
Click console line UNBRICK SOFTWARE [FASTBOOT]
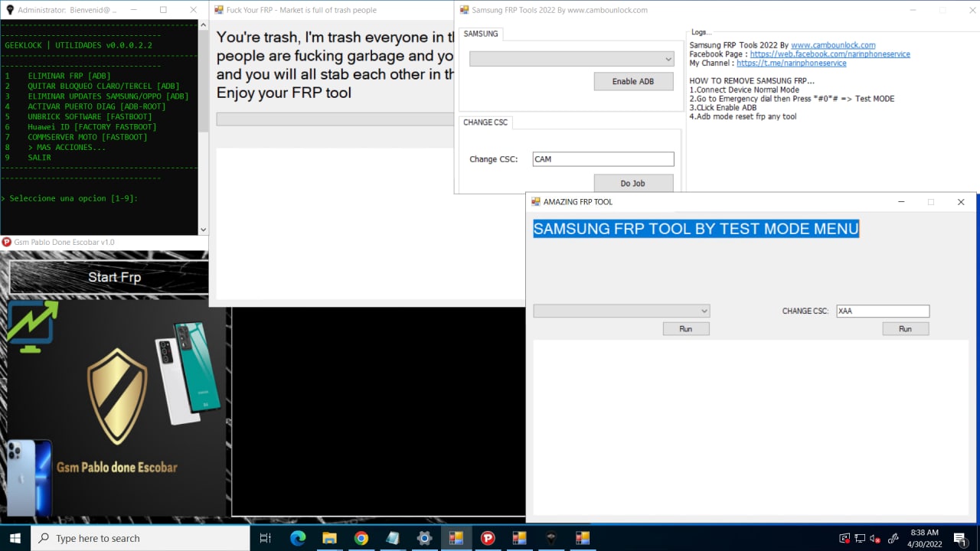[90, 116]
